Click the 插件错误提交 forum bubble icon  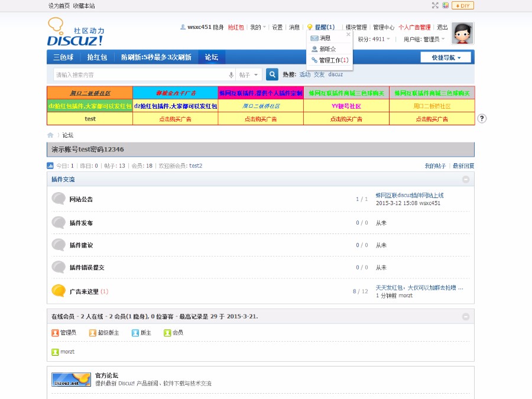click(x=59, y=267)
